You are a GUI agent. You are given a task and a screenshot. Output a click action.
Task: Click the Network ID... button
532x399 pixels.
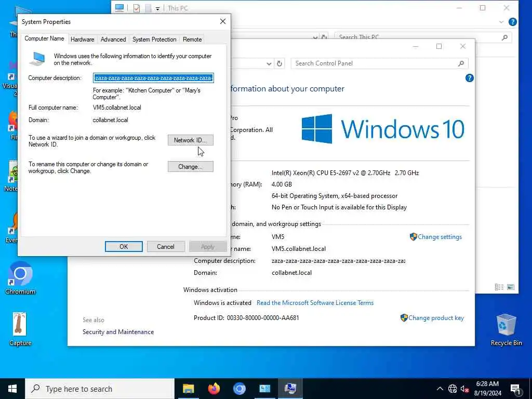pos(190,140)
